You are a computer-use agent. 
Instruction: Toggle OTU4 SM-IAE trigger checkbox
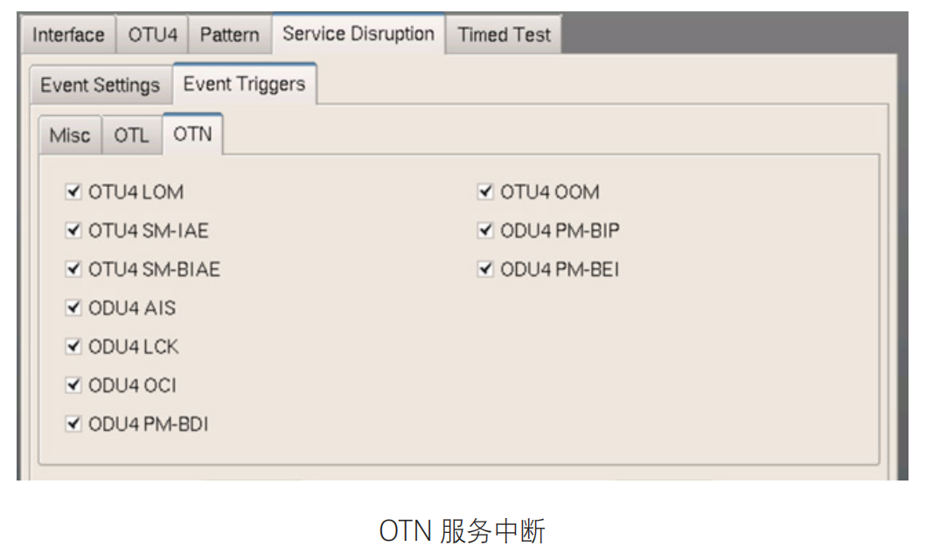pyautogui.click(x=74, y=231)
